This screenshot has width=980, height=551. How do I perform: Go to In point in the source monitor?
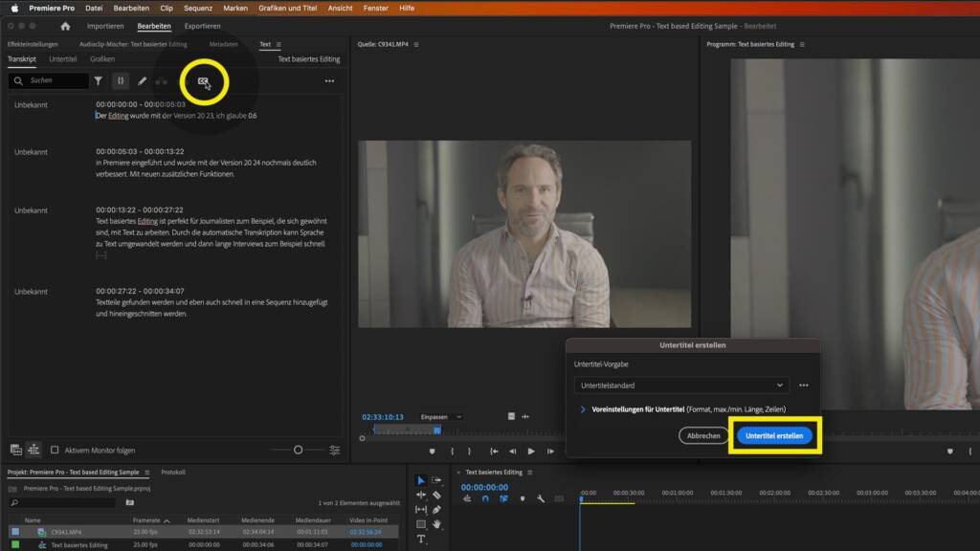pyautogui.click(x=494, y=452)
